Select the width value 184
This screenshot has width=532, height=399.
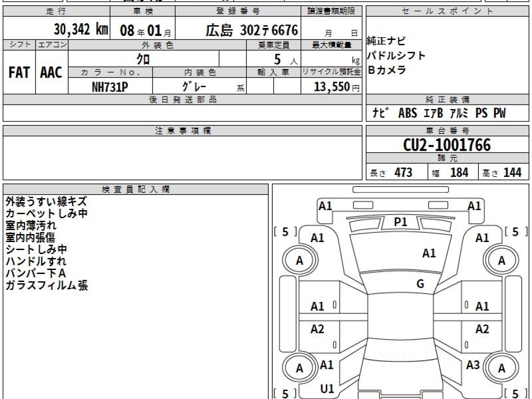459,172
